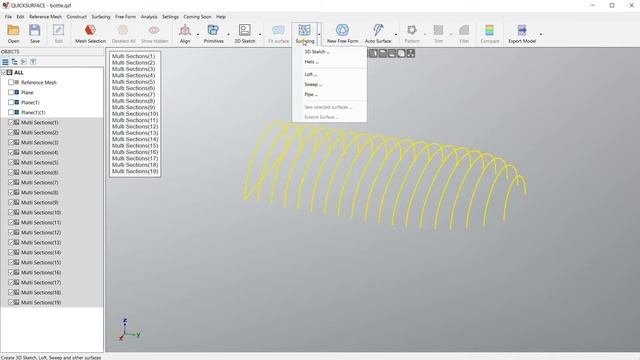Select the Primitives tool icon
The width and height of the screenshot is (640, 360).
click(x=213, y=30)
